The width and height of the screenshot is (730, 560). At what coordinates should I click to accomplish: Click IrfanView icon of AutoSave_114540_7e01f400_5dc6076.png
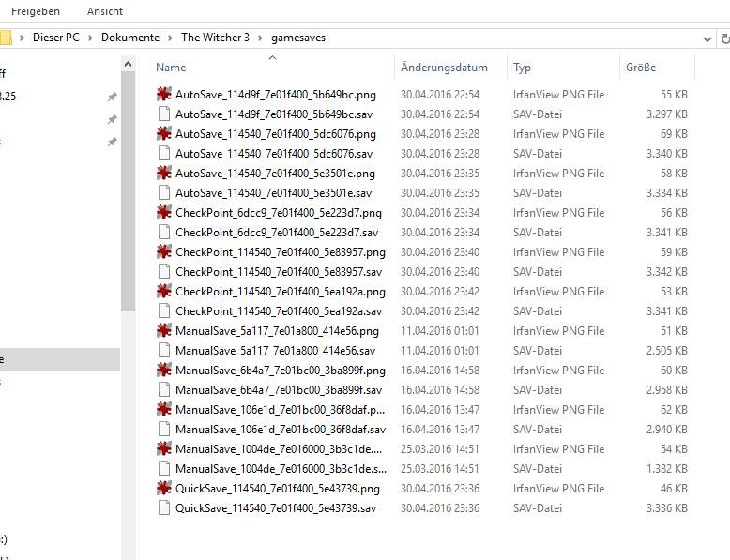pyautogui.click(x=163, y=133)
